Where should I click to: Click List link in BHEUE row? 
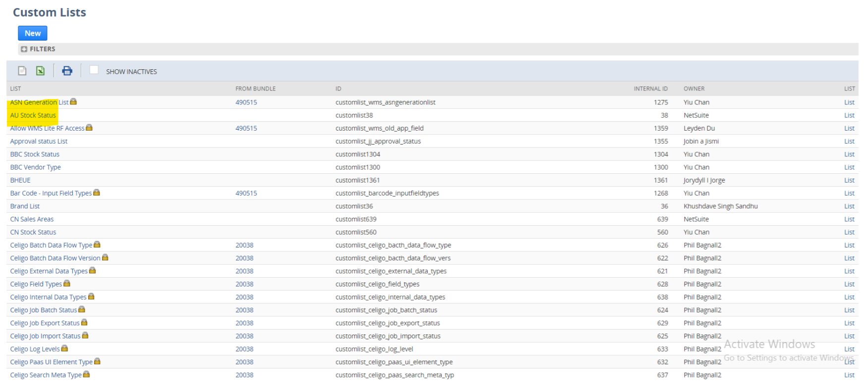click(849, 180)
